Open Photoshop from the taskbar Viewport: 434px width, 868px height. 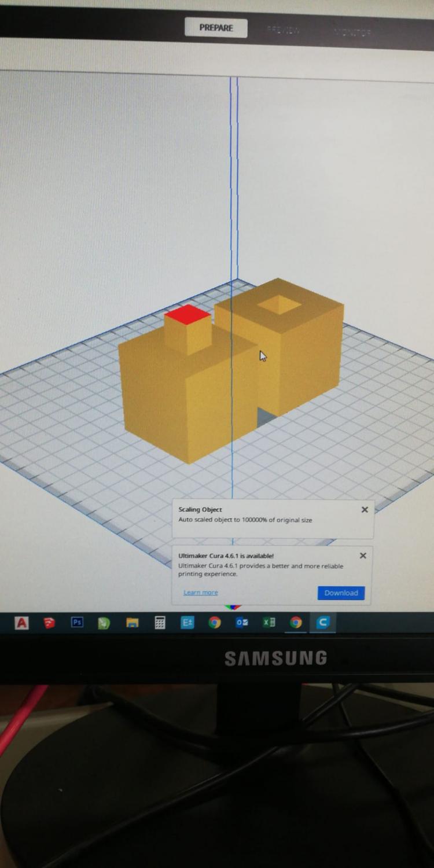click(x=77, y=623)
